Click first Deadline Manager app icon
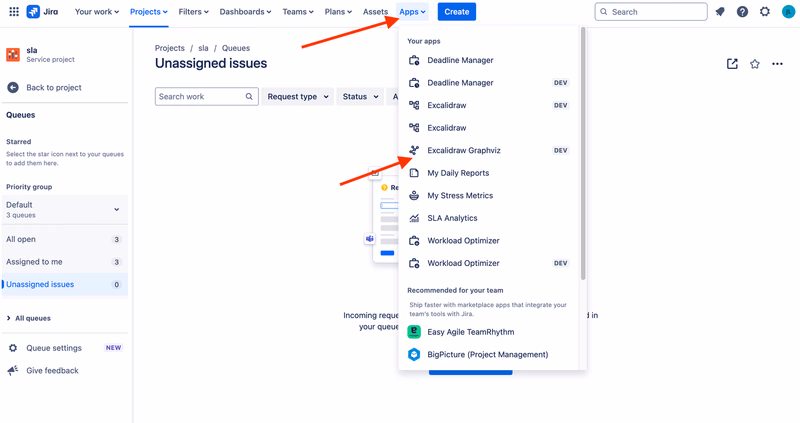The image size is (800, 423). pyautogui.click(x=414, y=60)
